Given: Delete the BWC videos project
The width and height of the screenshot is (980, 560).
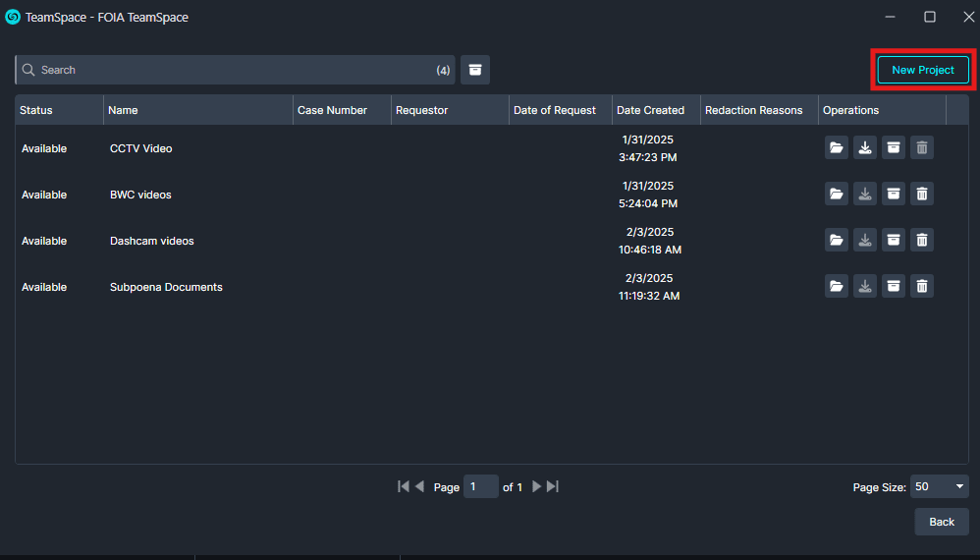Looking at the screenshot, I should pos(922,195).
